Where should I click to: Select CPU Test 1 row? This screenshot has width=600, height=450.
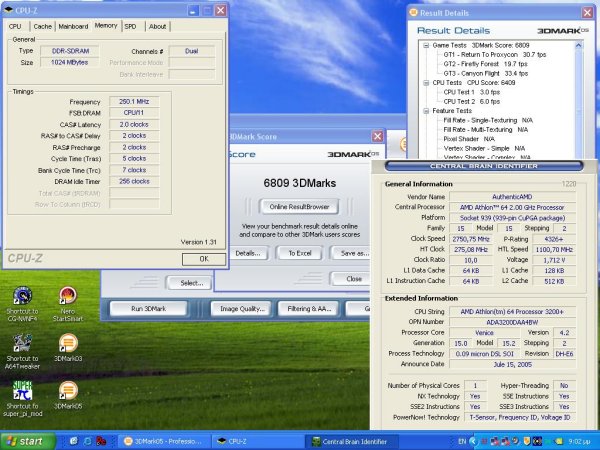point(471,92)
